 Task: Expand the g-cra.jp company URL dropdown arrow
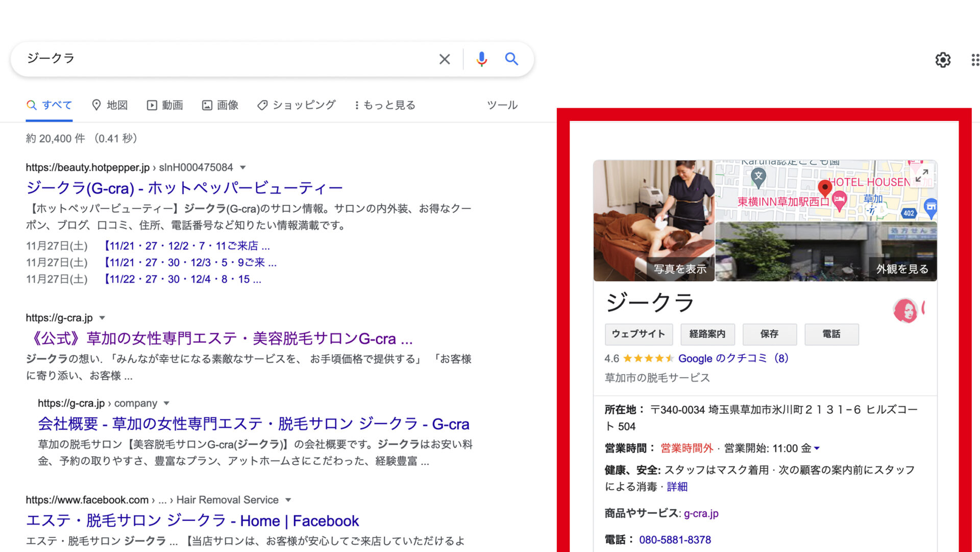[166, 403]
